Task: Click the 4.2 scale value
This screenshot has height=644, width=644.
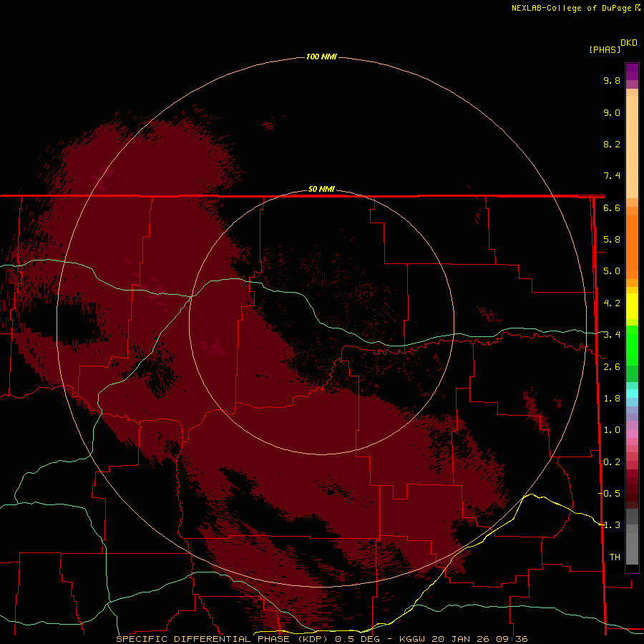Action: tap(612, 303)
